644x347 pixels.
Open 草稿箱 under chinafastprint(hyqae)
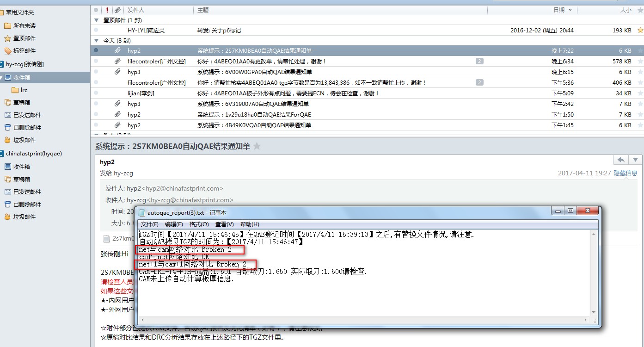(21, 179)
